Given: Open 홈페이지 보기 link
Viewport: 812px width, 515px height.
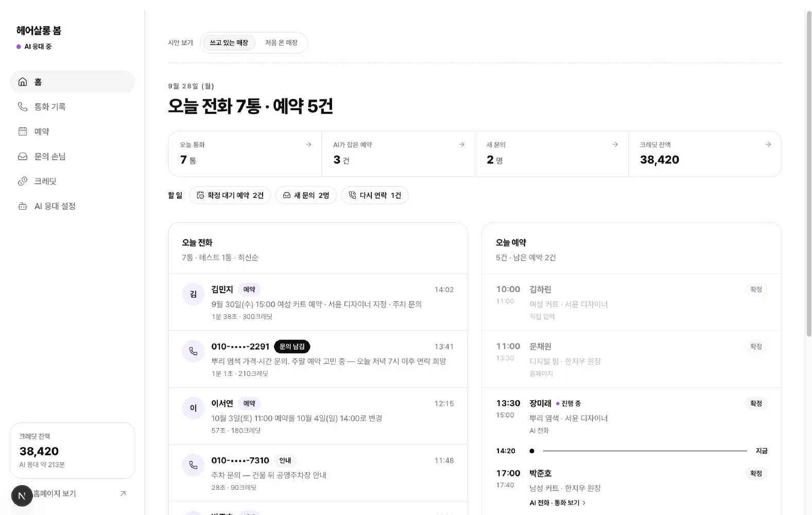Looking at the screenshot, I should 73,493.
